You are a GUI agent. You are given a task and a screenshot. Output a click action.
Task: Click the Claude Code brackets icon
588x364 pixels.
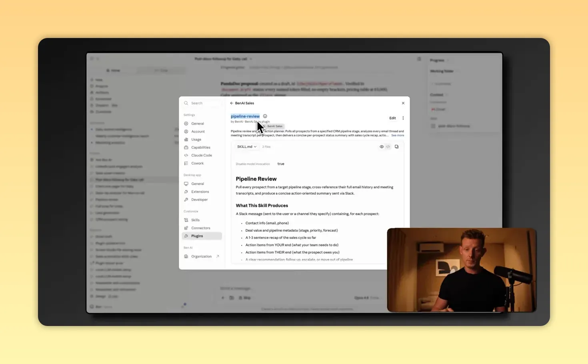click(186, 155)
